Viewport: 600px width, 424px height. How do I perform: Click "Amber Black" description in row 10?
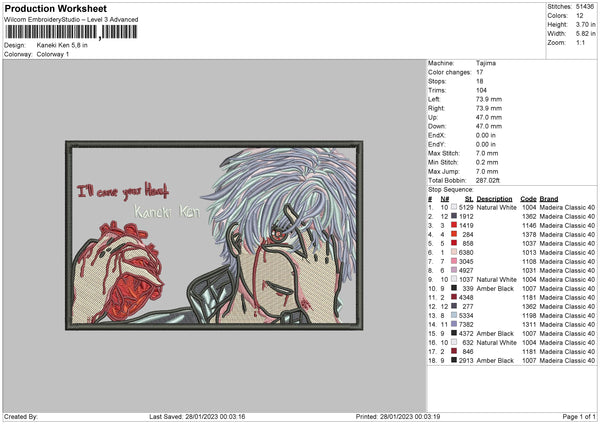click(495, 289)
